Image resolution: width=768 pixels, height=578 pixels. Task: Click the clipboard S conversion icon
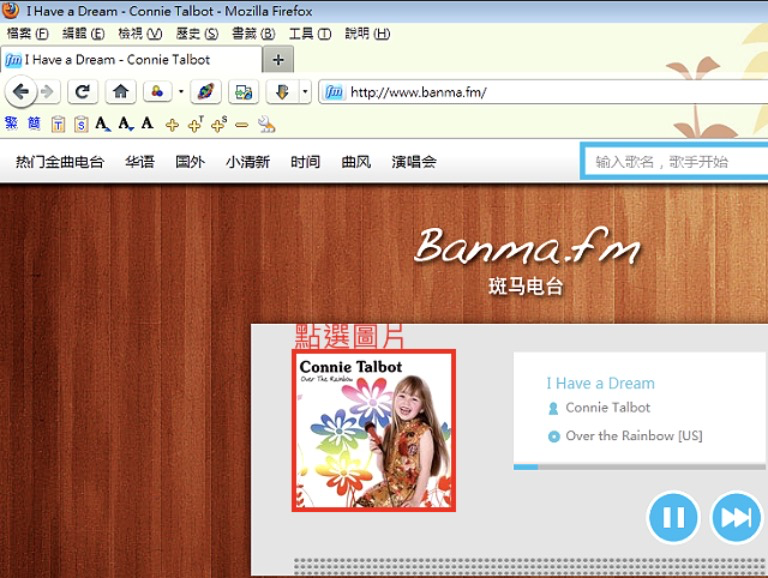tap(81, 124)
